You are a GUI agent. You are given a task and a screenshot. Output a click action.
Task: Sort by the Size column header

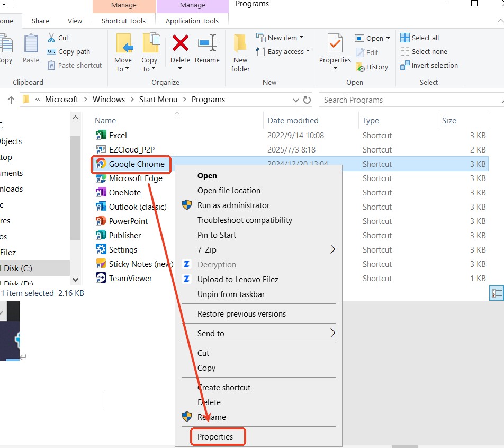[x=449, y=121]
